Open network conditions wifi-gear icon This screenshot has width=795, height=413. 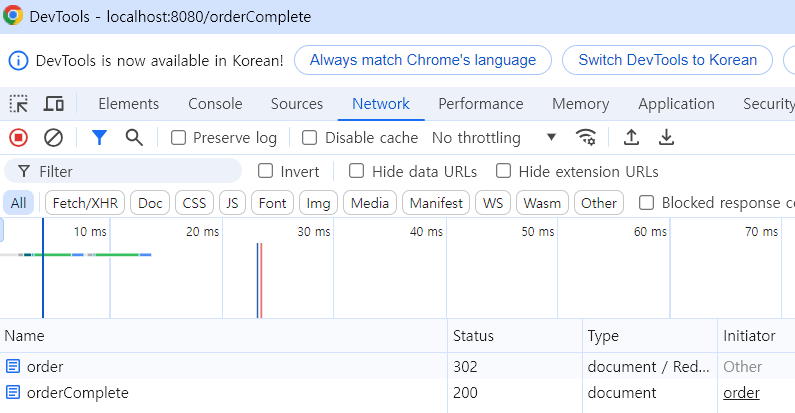coord(586,137)
